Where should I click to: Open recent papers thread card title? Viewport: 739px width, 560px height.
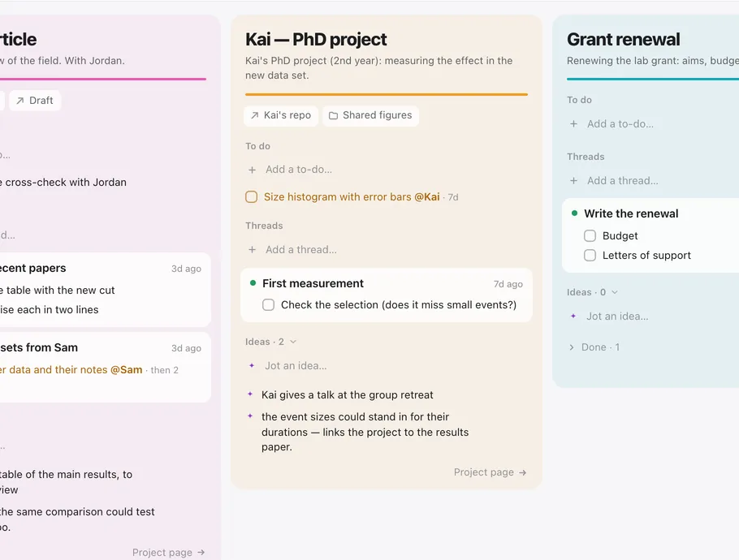[x=33, y=268]
